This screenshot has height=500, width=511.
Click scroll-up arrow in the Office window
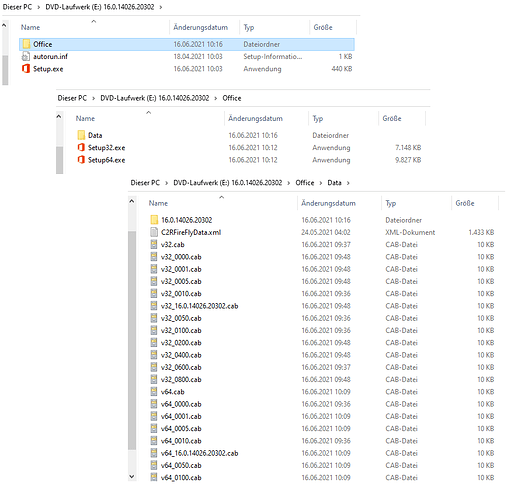[59, 116]
